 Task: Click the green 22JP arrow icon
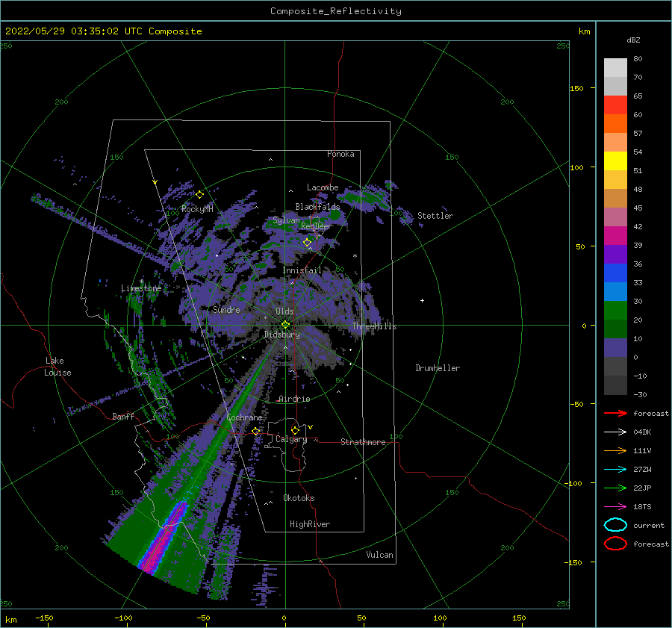[x=615, y=488]
